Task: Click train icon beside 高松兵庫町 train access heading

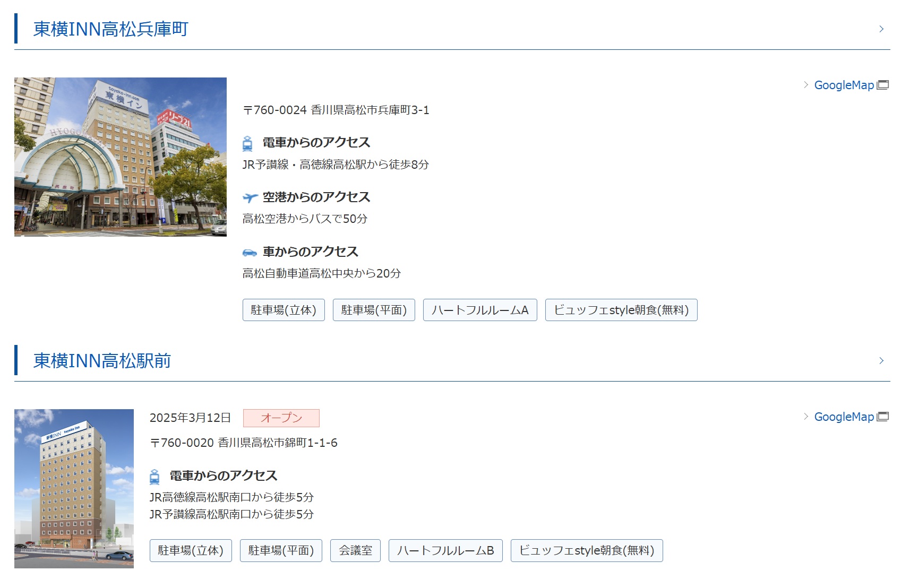Action: (x=247, y=143)
